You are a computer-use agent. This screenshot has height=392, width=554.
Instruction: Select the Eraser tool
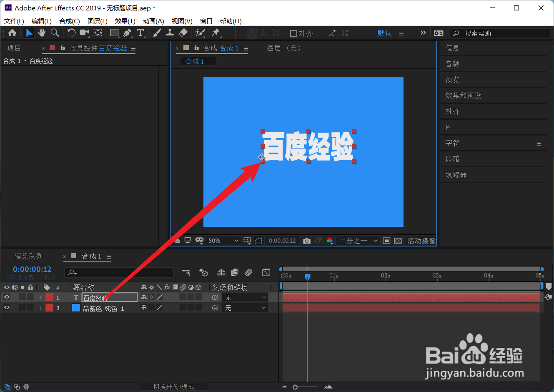[x=183, y=33]
